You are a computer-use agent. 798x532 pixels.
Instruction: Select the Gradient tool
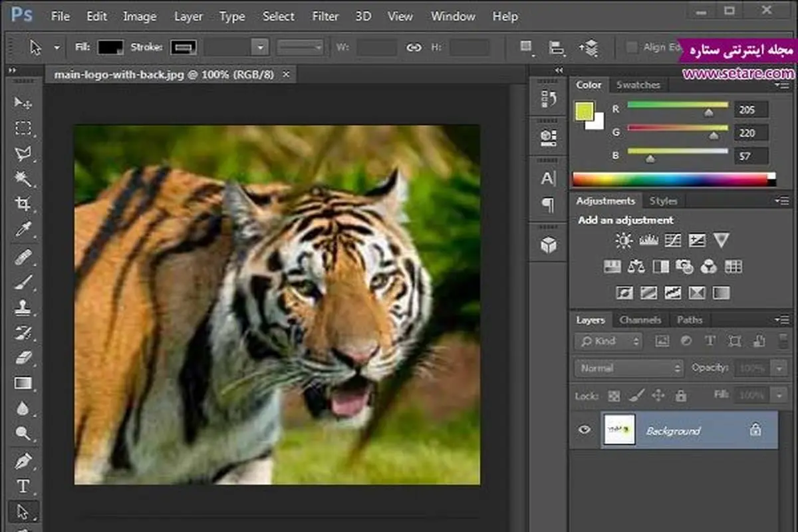[x=23, y=383]
